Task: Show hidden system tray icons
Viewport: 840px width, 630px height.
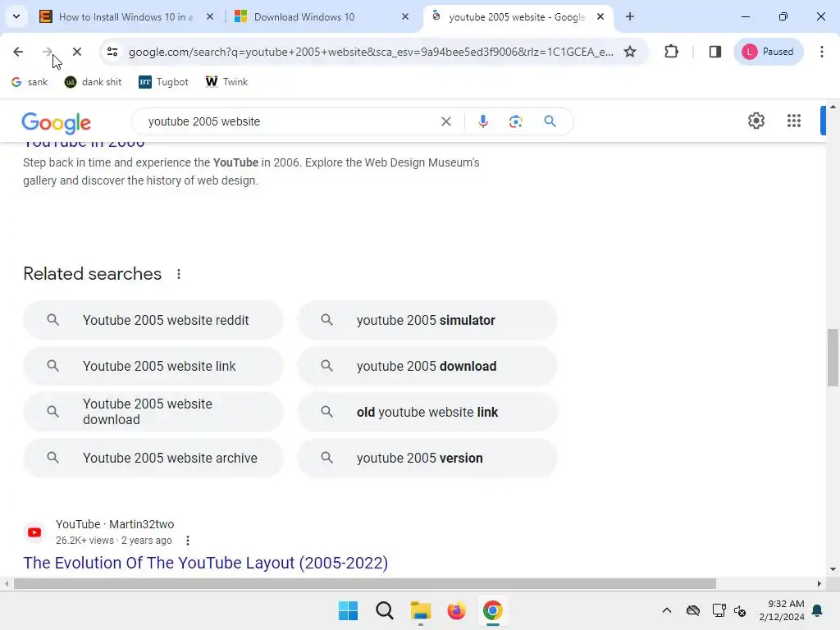Action: coord(666,610)
